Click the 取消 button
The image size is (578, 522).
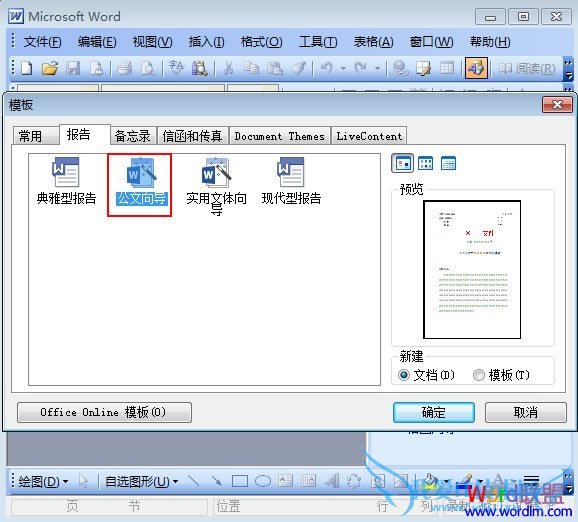[x=525, y=412]
